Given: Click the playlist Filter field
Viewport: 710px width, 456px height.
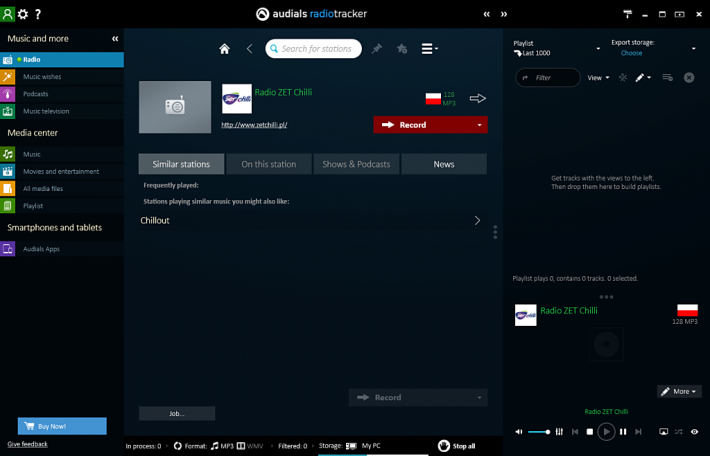Looking at the screenshot, I should [x=548, y=77].
